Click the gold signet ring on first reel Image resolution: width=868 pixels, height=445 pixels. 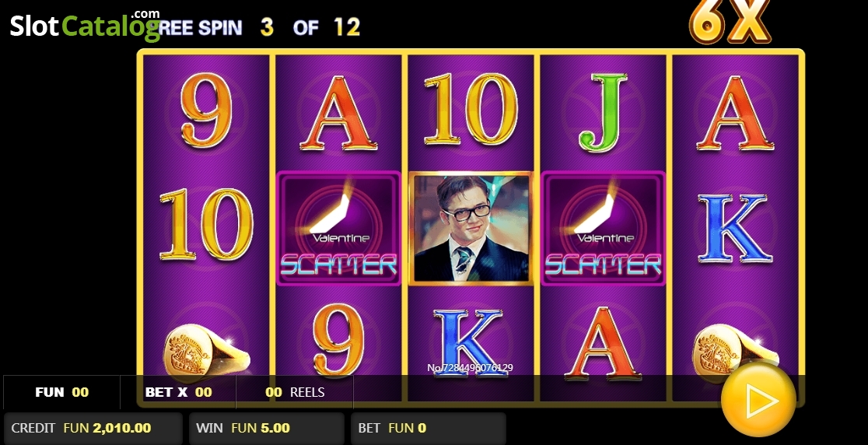(205, 352)
